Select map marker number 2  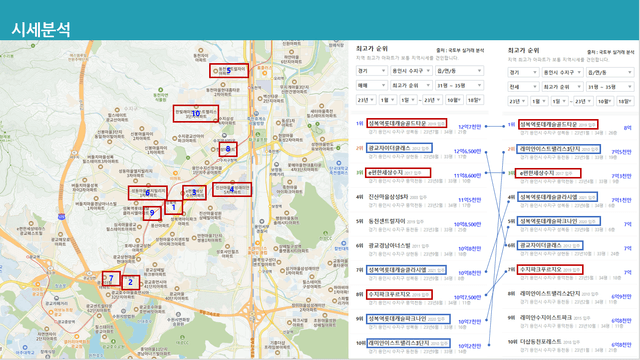click(x=131, y=282)
